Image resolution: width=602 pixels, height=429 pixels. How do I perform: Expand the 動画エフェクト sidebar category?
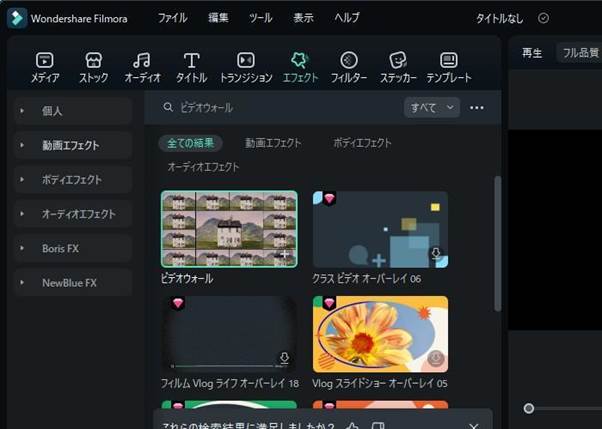tap(22, 145)
